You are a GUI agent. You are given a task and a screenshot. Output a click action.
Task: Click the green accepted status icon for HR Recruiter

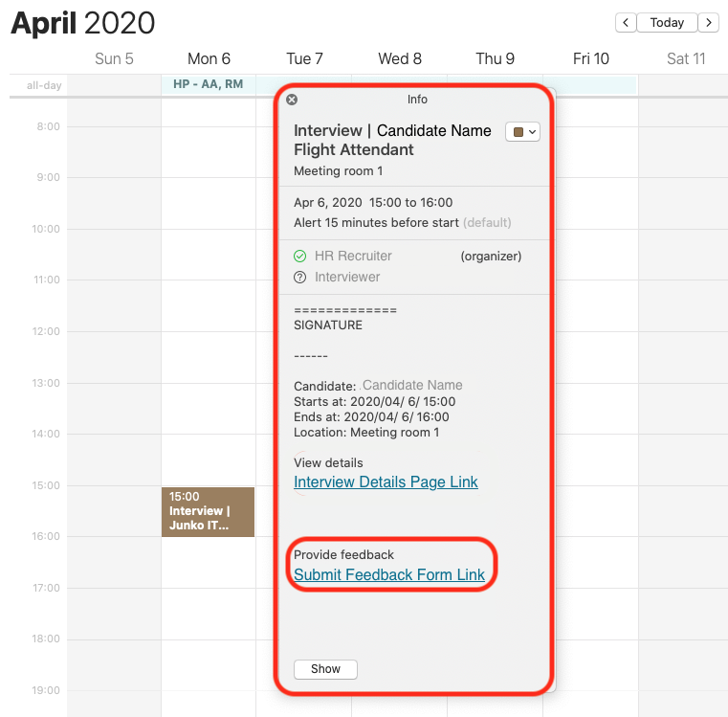[x=299, y=257]
